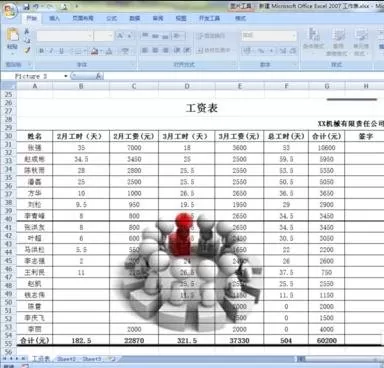Select the total cell showing 60200
Screen dimensions: 384x368
coord(327,340)
